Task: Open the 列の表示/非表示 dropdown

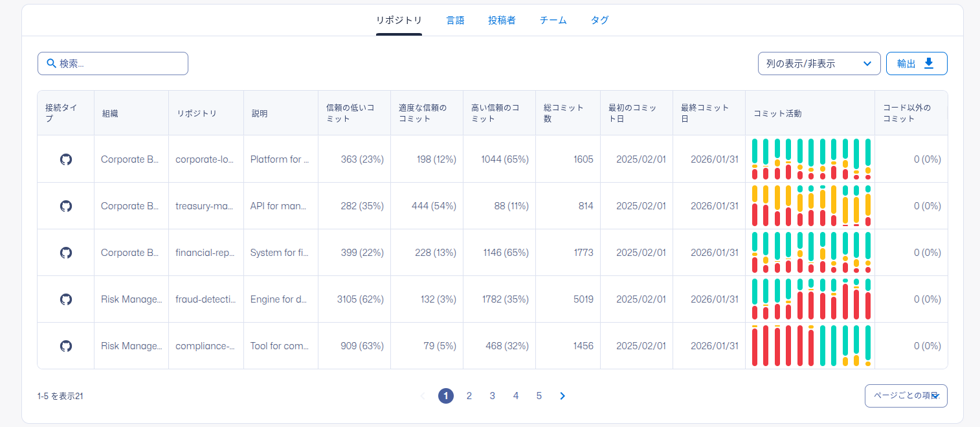Action: click(x=819, y=63)
